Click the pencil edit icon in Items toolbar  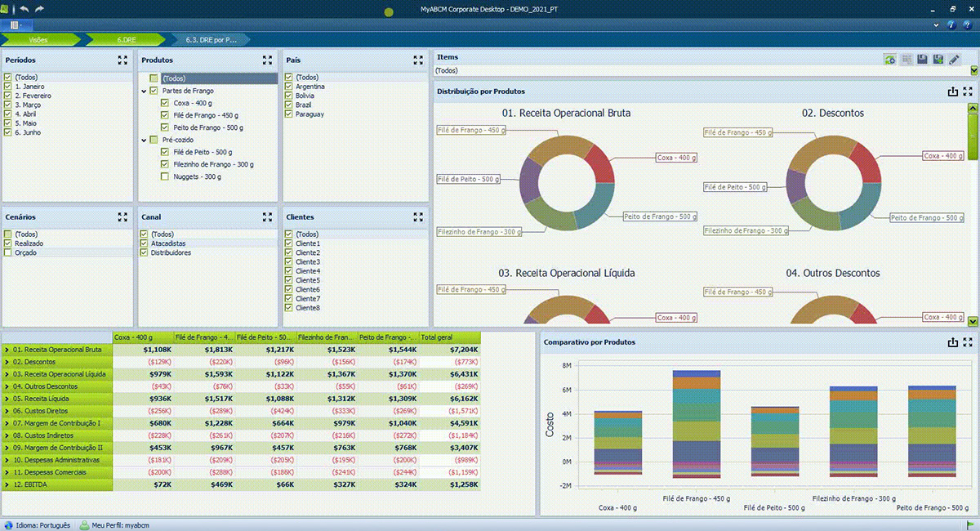pyautogui.click(x=954, y=60)
